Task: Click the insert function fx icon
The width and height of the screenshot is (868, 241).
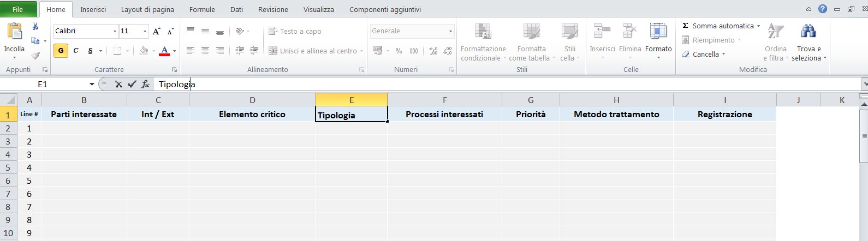Action: click(x=145, y=84)
